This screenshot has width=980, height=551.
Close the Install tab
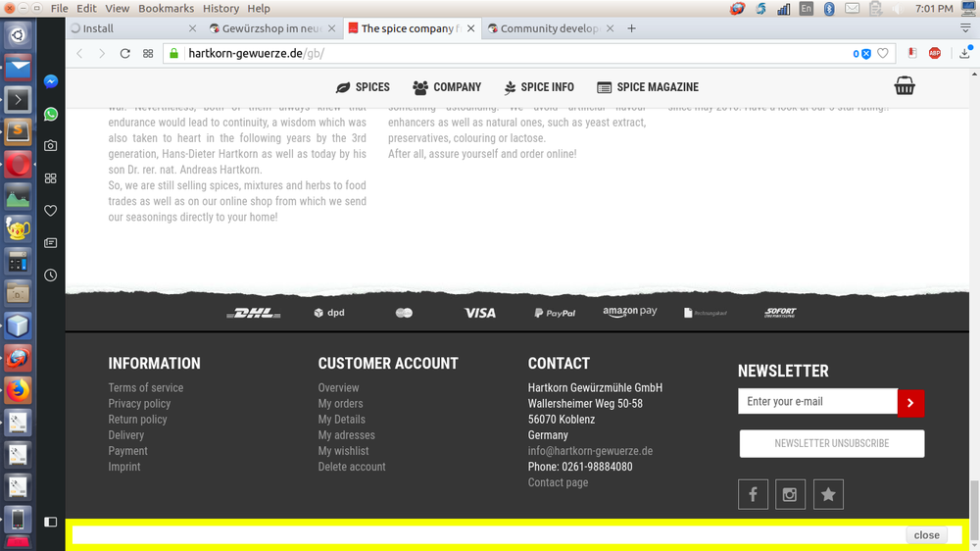(x=192, y=28)
